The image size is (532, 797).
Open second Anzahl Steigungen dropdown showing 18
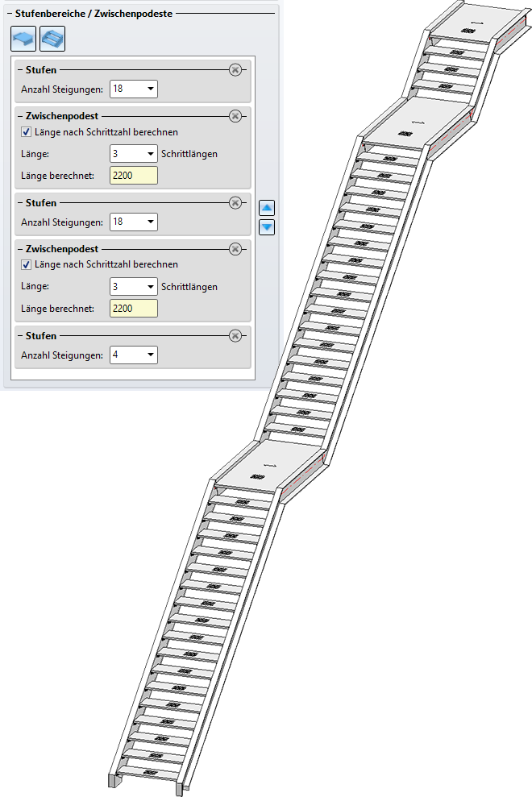[134, 222]
